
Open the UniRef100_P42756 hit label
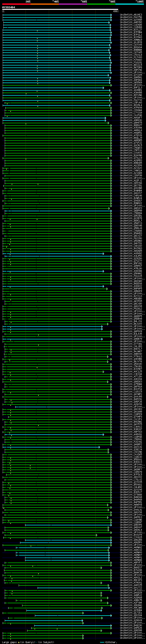[x=131, y=17]
